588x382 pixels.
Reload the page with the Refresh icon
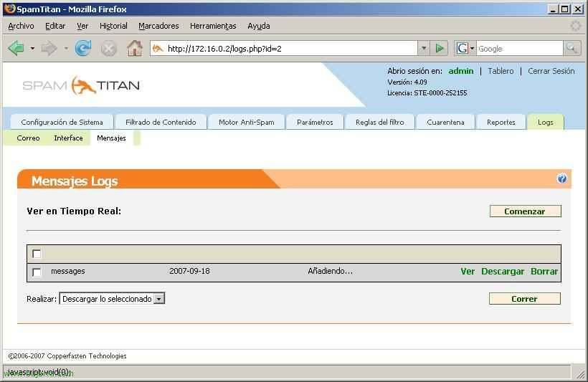(x=83, y=48)
